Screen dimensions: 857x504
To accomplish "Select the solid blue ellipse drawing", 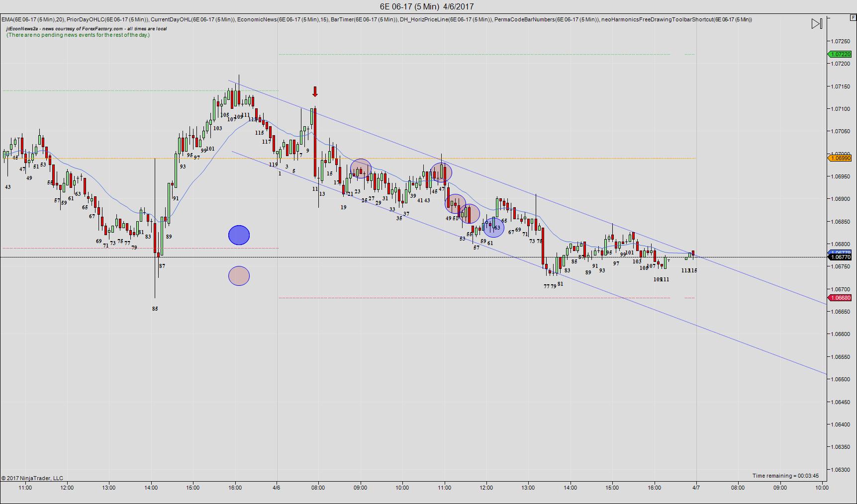I will [239, 235].
